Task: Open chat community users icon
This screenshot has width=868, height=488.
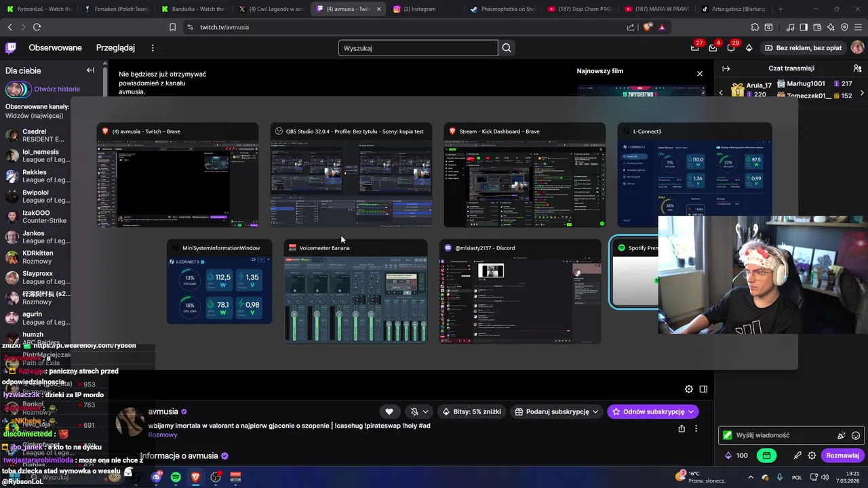Action: (x=857, y=68)
